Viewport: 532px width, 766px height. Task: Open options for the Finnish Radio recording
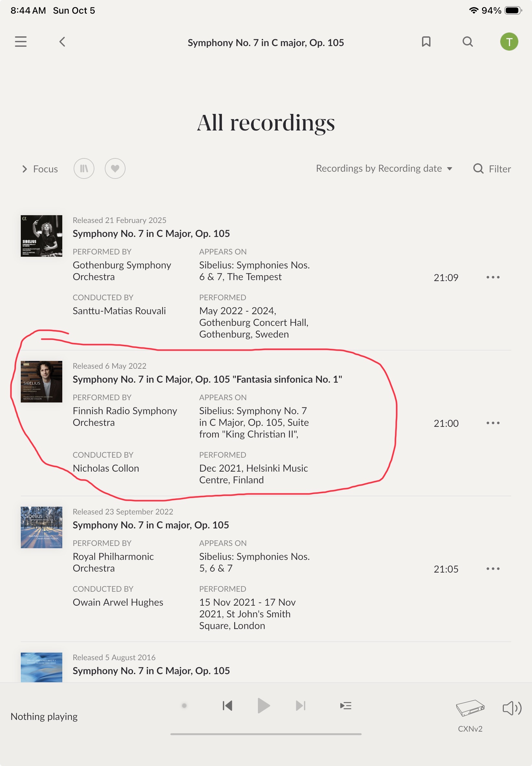493,423
